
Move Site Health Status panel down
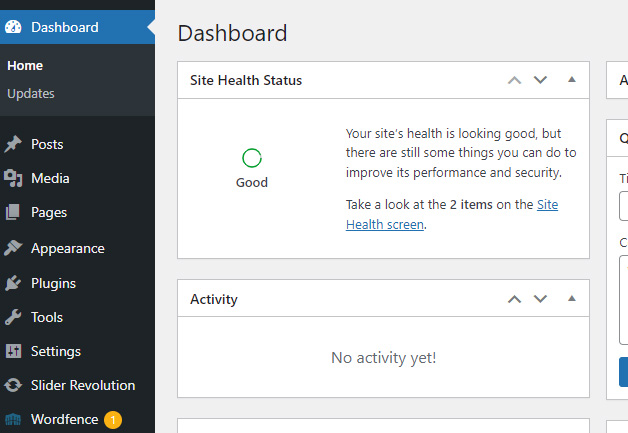[541, 80]
